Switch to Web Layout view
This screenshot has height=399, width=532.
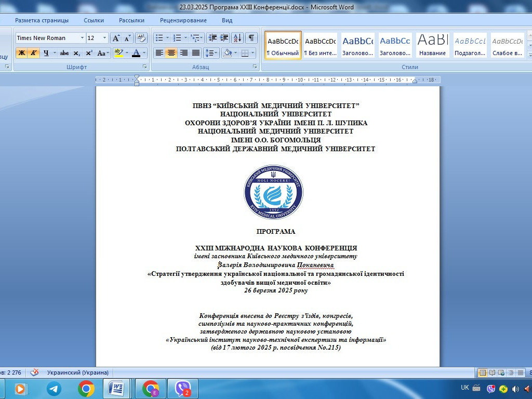pyautogui.click(x=501, y=373)
